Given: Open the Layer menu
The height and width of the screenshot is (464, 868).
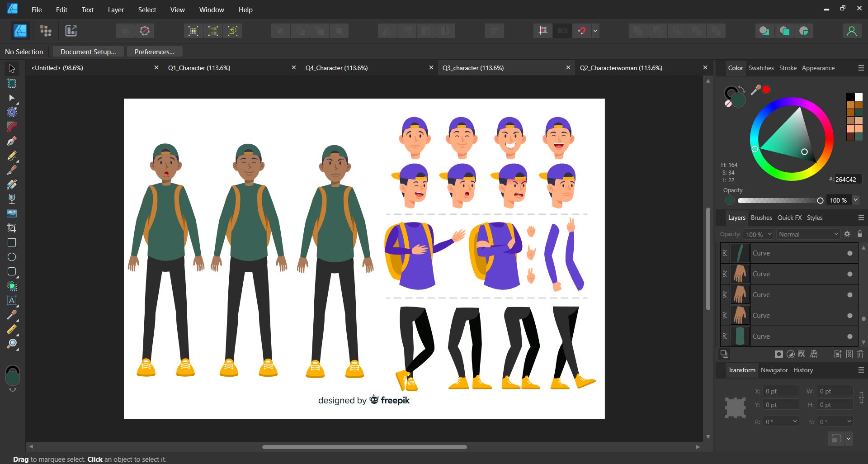Looking at the screenshot, I should pos(116,9).
